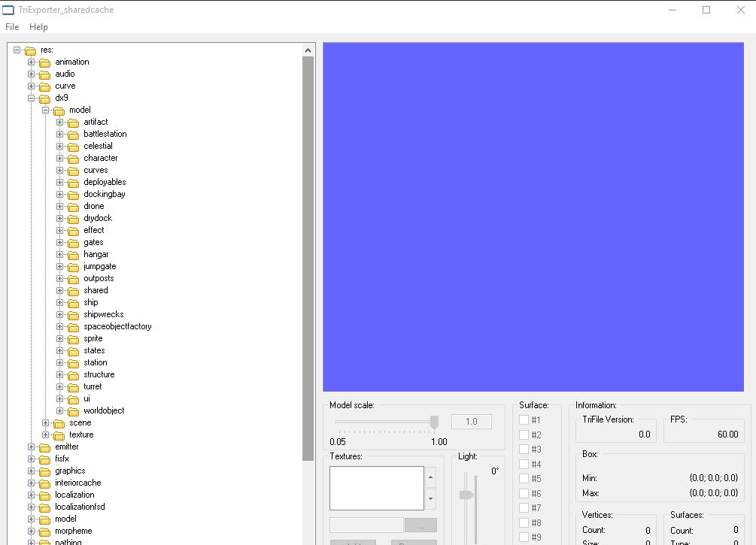Open the Help menu
Image resolution: width=756 pixels, height=545 pixels.
pyautogui.click(x=38, y=27)
